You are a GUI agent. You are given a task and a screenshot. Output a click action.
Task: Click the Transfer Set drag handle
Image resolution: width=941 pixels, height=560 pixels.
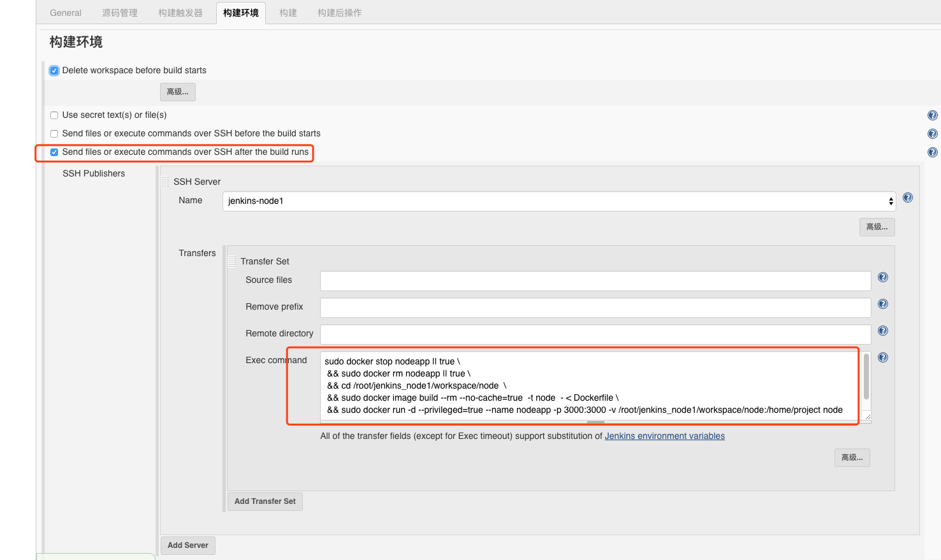click(231, 261)
